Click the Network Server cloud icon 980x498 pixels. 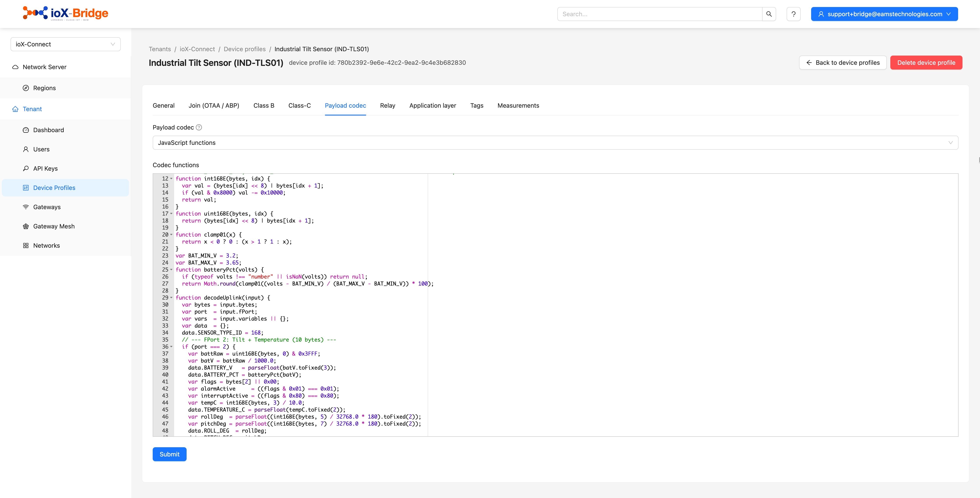[x=15, y=67]
